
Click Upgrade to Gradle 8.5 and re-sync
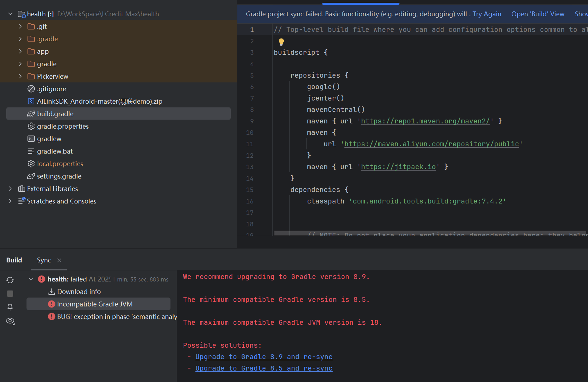point(264,368)
